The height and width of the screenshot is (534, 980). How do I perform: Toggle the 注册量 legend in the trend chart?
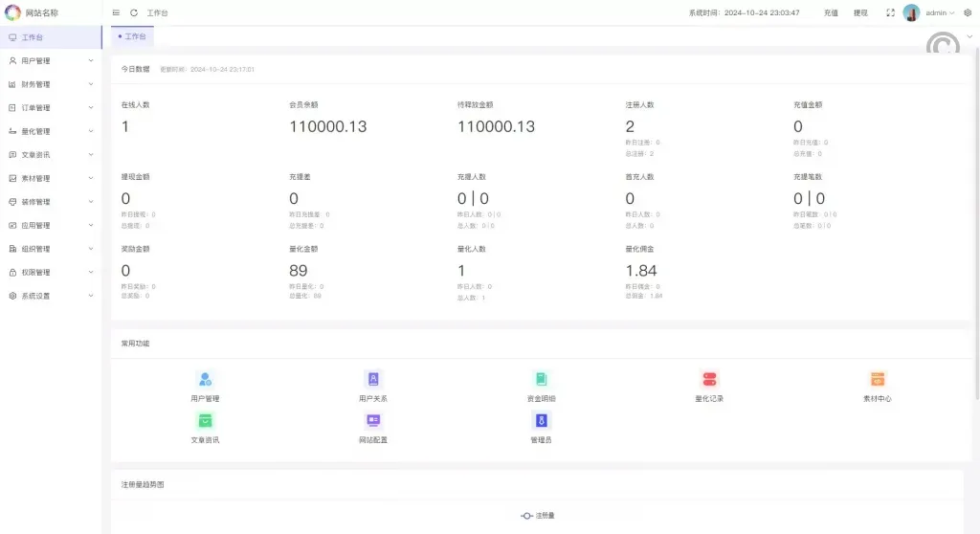click(x=537, y=516)
